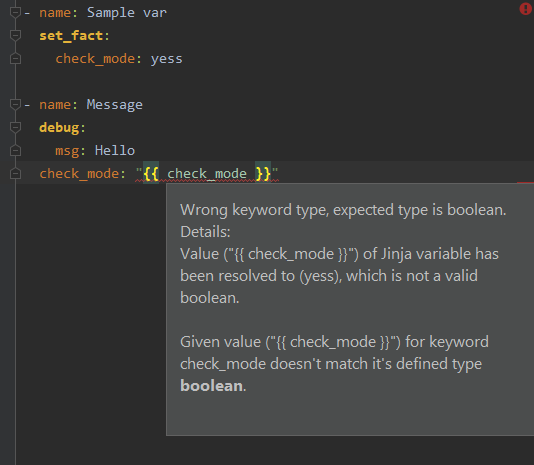Click the closing "}}" Jinja braces

pos(263,174)
